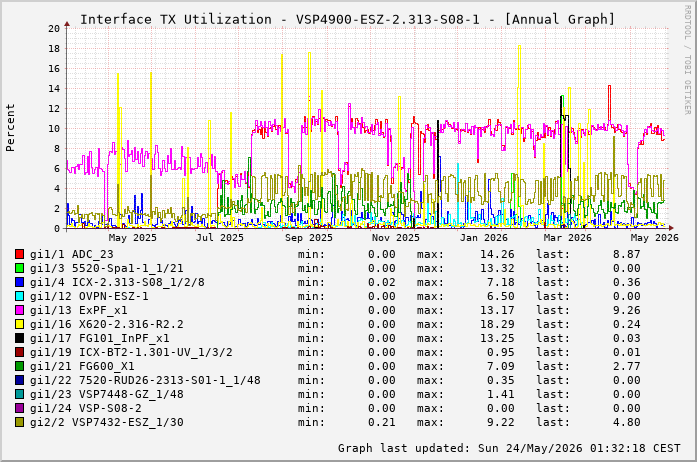Click the dark green gi1/21 FG600_X1 legend swatch
This screenshot has width=697, height=462.
[19, 366]
